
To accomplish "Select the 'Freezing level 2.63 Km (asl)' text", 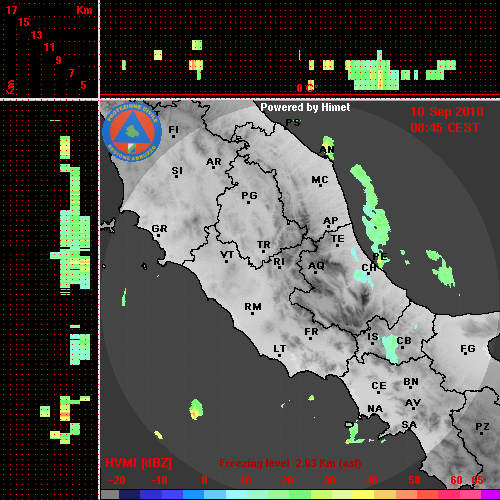I will [x=290, y=463].
